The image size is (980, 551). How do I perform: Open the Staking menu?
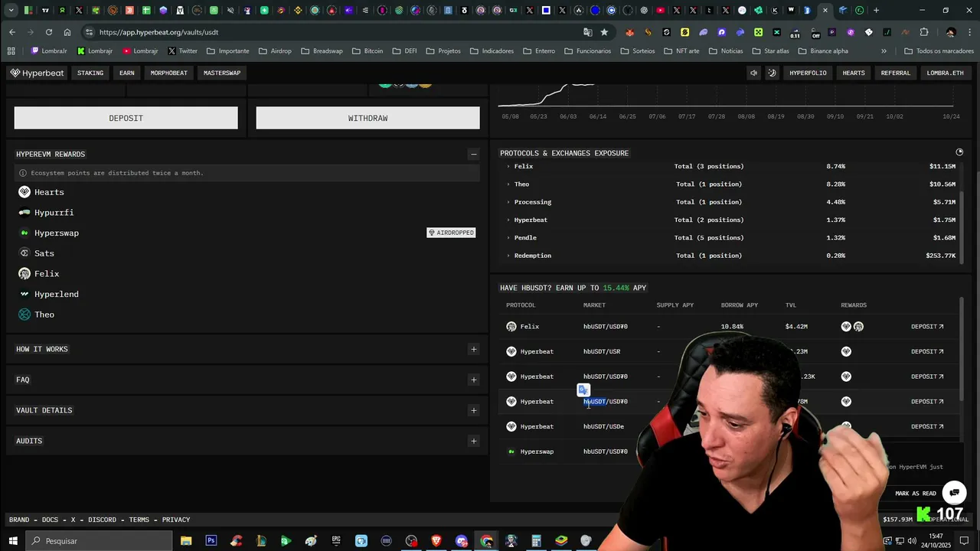coord(90,73)
